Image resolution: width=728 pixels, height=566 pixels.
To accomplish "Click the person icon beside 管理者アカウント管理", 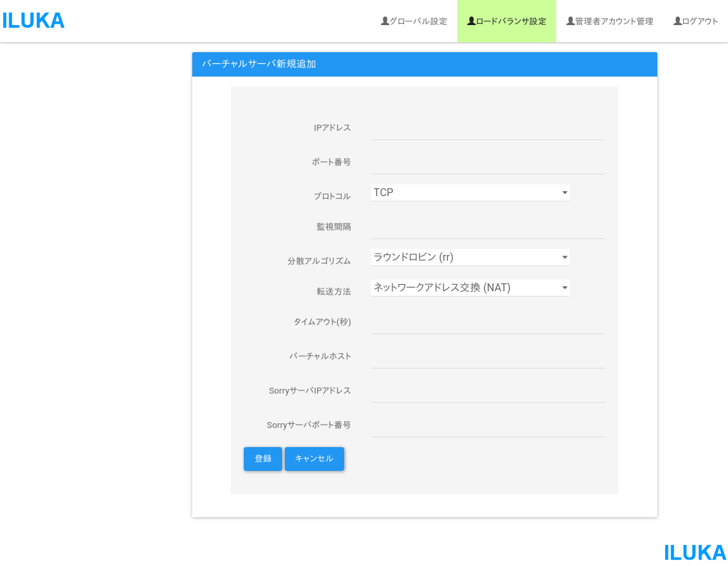I will (x=570, y=21).
